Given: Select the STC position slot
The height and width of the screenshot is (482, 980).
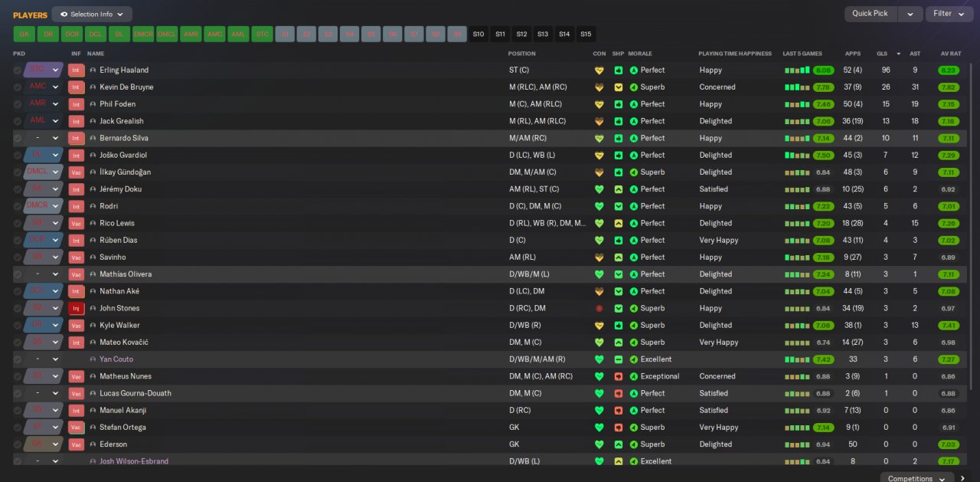Looking at the screenshot, I should point(262,34).
